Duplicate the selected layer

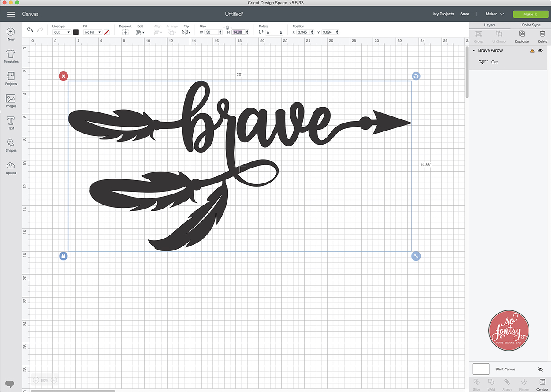tap(522, 36)
